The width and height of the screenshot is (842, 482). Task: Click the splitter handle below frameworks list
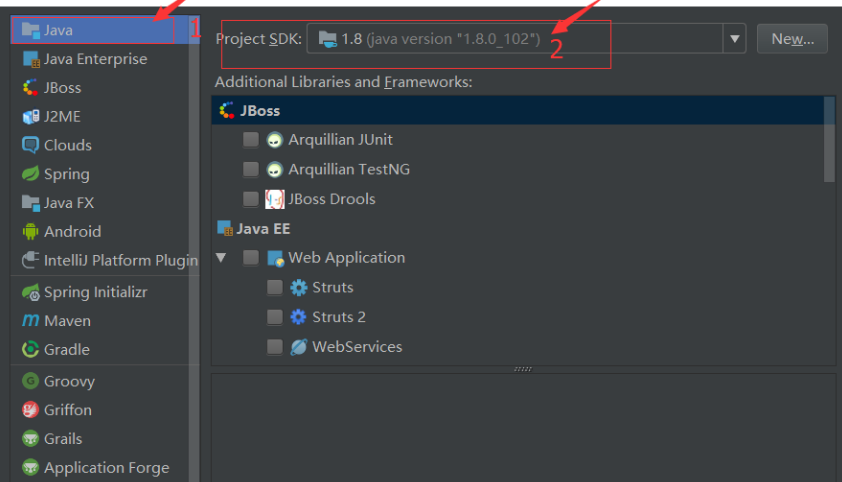click(x=523, y=369)
